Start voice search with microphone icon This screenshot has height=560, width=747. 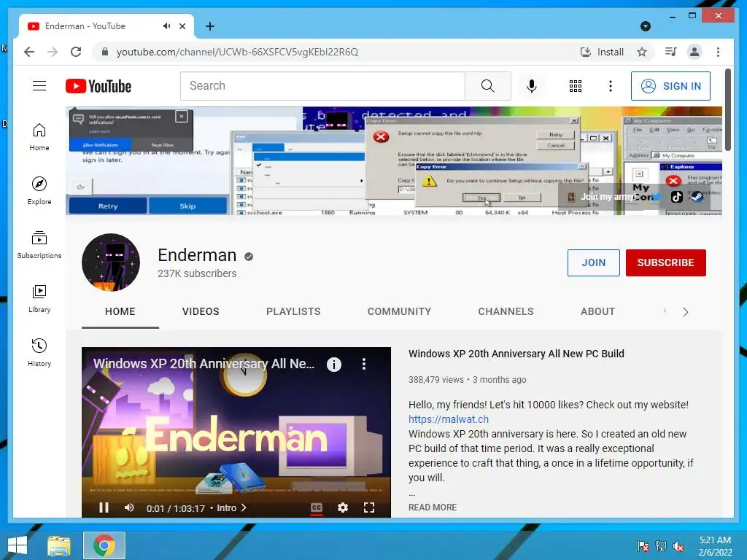tap(532, 86)
